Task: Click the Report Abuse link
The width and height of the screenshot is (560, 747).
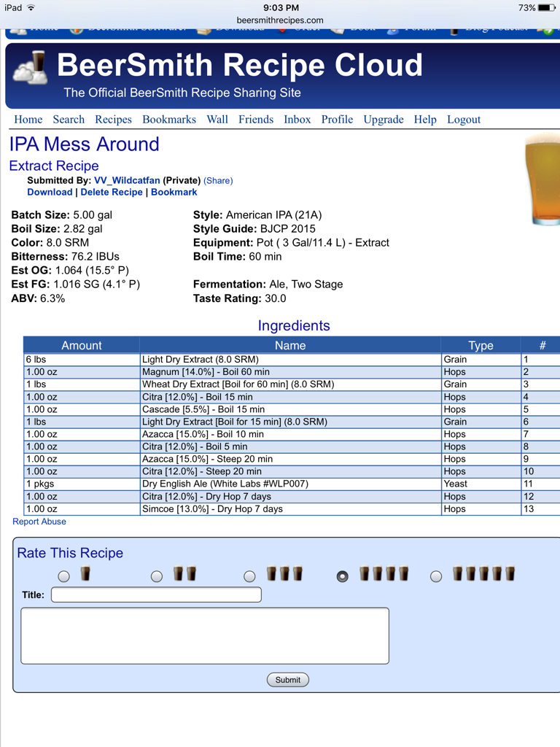Action: (39, 522)
